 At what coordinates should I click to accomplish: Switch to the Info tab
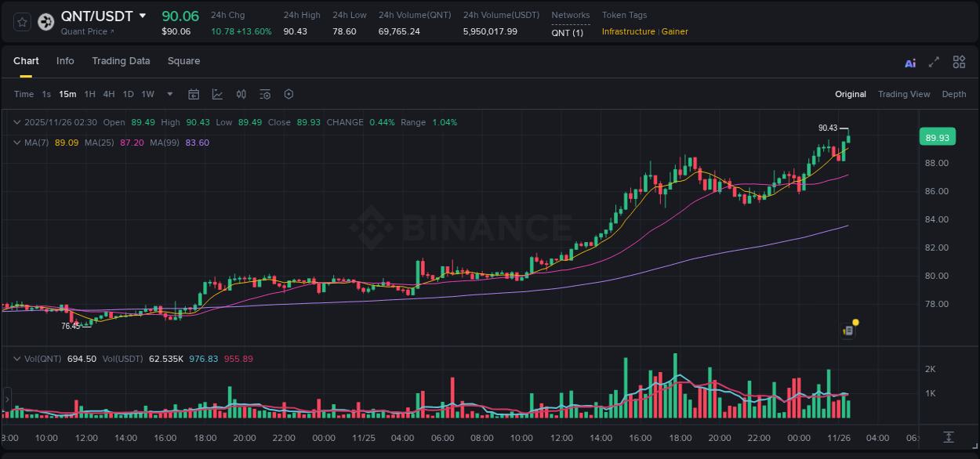(65, 61)
